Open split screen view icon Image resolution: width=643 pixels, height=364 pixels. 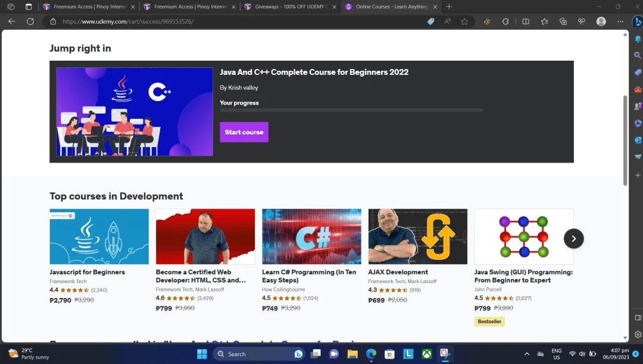click(525, 21)
